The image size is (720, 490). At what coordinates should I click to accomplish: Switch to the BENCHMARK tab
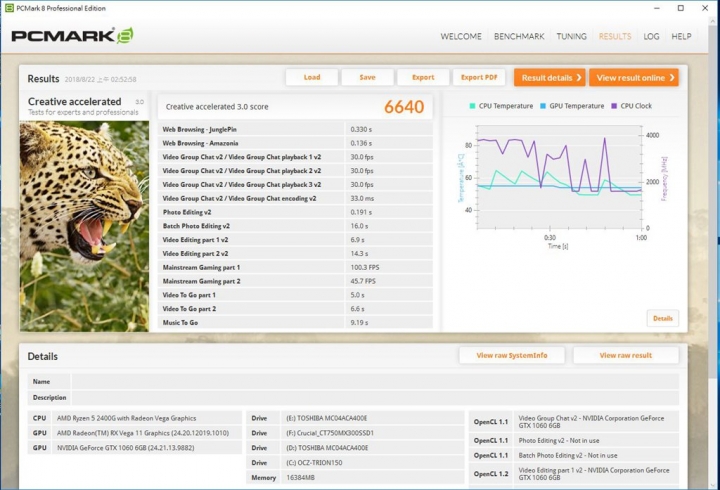[x=519, y=36]
